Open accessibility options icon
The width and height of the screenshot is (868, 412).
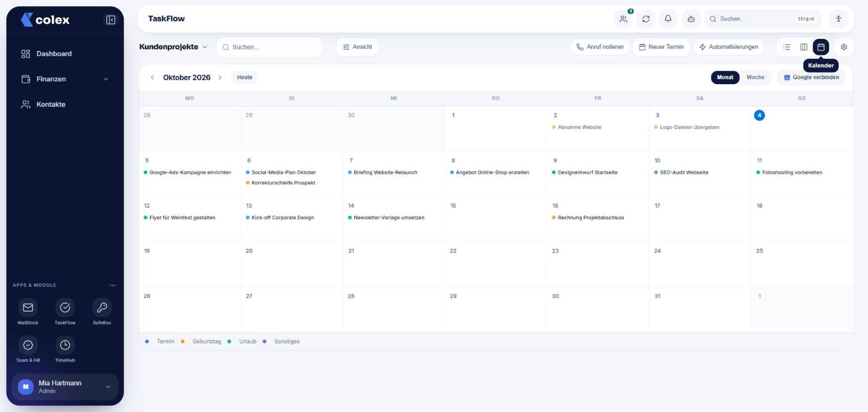(839, 19)
